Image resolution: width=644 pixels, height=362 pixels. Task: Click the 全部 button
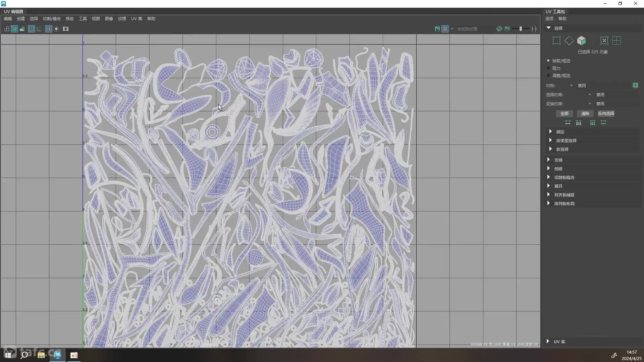pos(565,114)
